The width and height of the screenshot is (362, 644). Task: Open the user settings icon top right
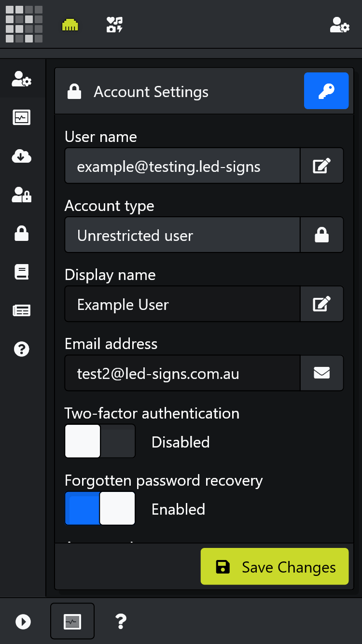pyautogui.click(x=339, y=25)
